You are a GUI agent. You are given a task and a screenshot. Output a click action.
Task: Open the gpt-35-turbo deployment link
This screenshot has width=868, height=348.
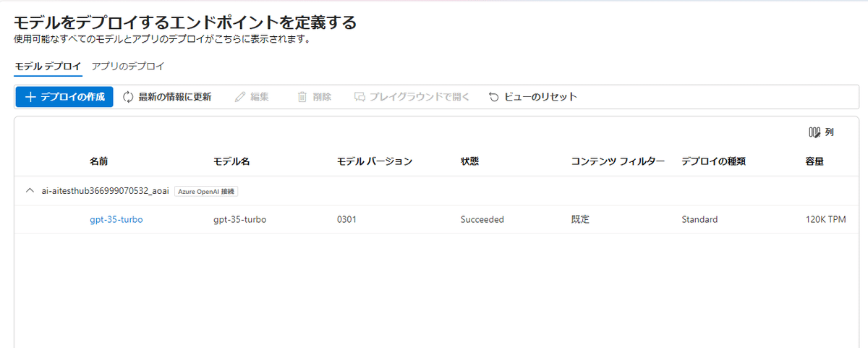coord(116,219)
